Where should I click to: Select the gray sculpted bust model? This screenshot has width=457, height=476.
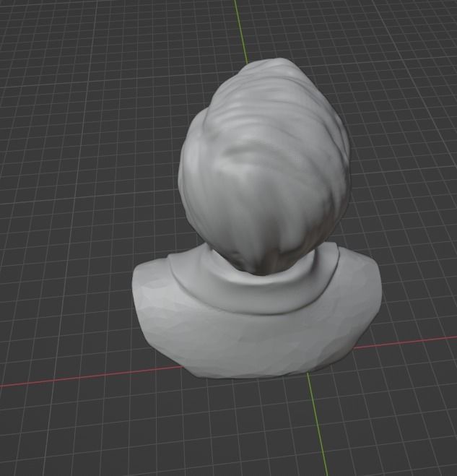point(257,218)
